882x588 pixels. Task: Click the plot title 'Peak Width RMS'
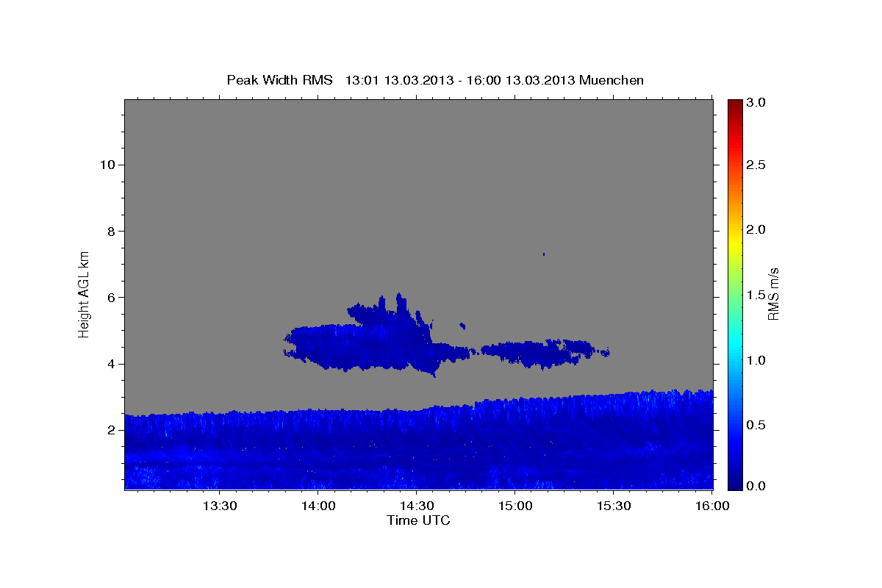(x=279, y=80)
